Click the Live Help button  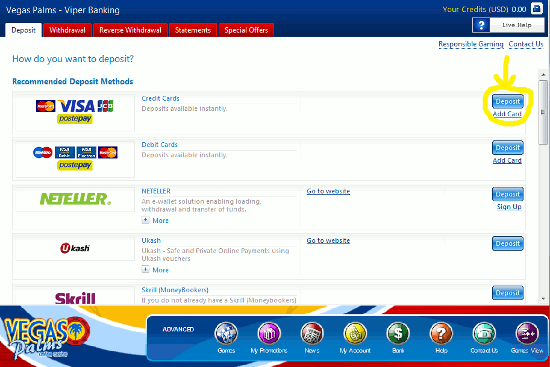point(508,25)
